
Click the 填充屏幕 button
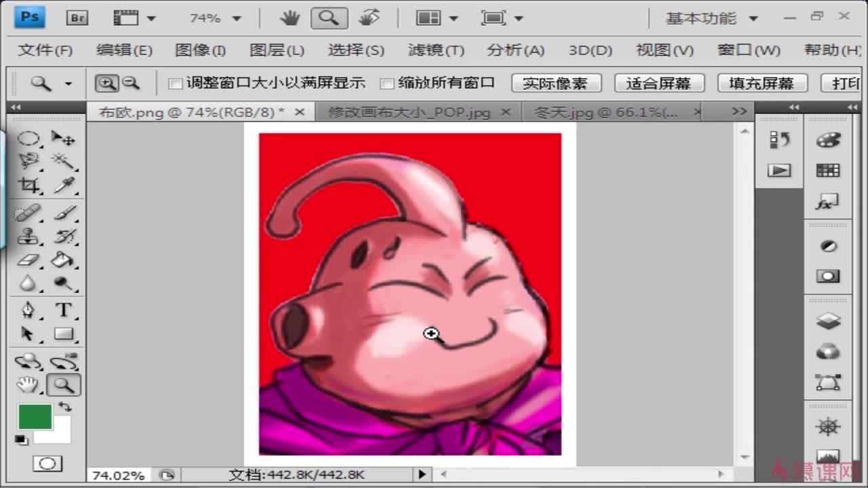[762, 83]
